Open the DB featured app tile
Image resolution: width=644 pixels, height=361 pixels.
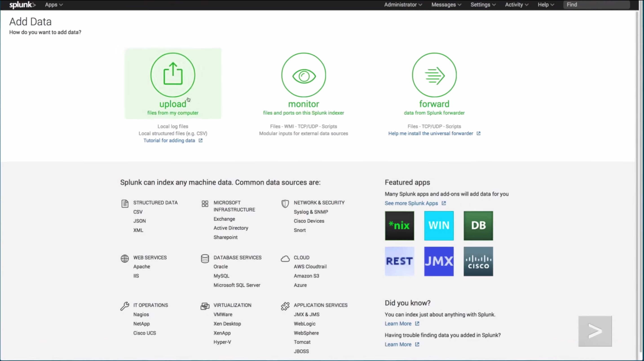coord(478,225)
